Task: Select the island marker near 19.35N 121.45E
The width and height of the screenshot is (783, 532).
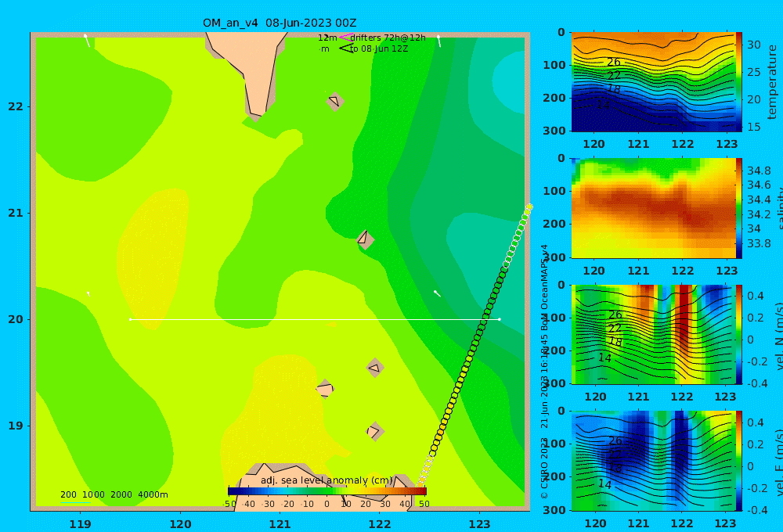Action: click(325, 389)
